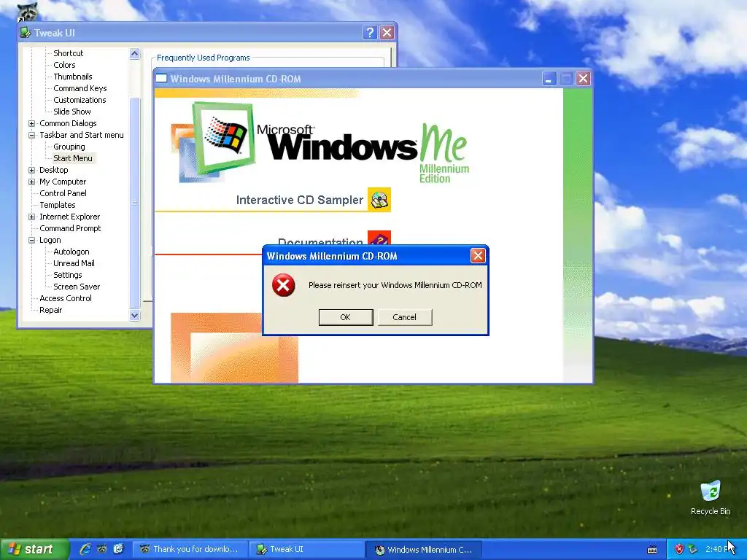The height and width of the screenshot is (560, 747).
Task: Select Repair tree item
Action: (x=50, y=310)
